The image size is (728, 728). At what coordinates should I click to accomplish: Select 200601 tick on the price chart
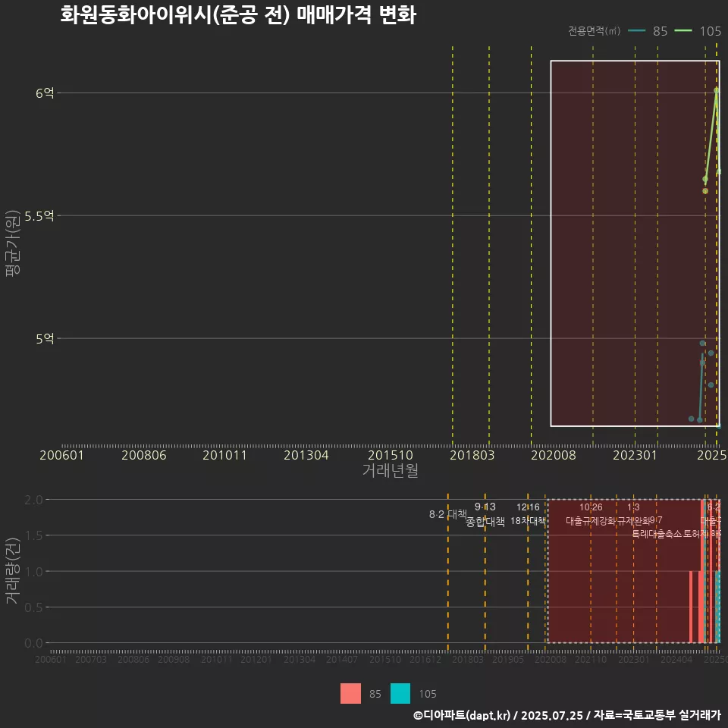(x=61, y=455)
